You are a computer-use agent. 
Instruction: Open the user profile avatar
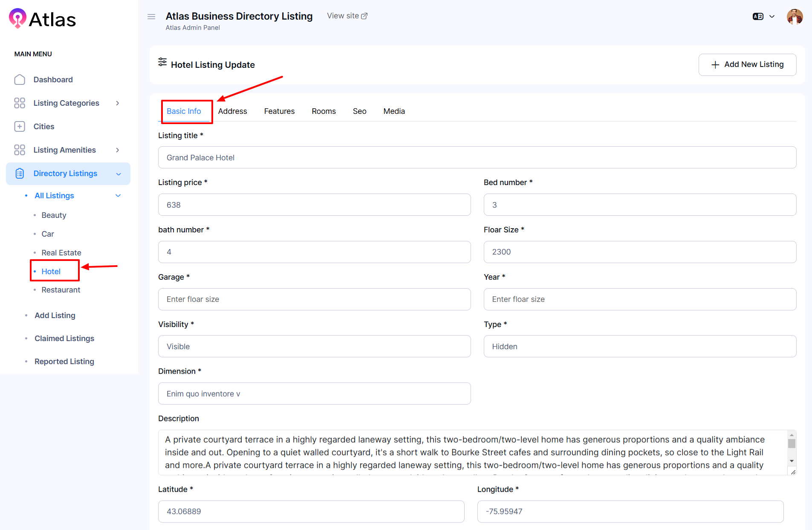[x=795, y=17]
